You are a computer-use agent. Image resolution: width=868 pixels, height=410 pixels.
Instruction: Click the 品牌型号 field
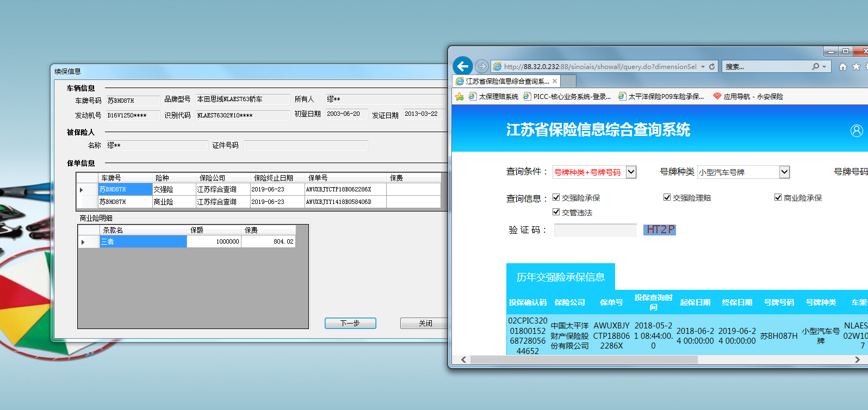tap(243, 100)
